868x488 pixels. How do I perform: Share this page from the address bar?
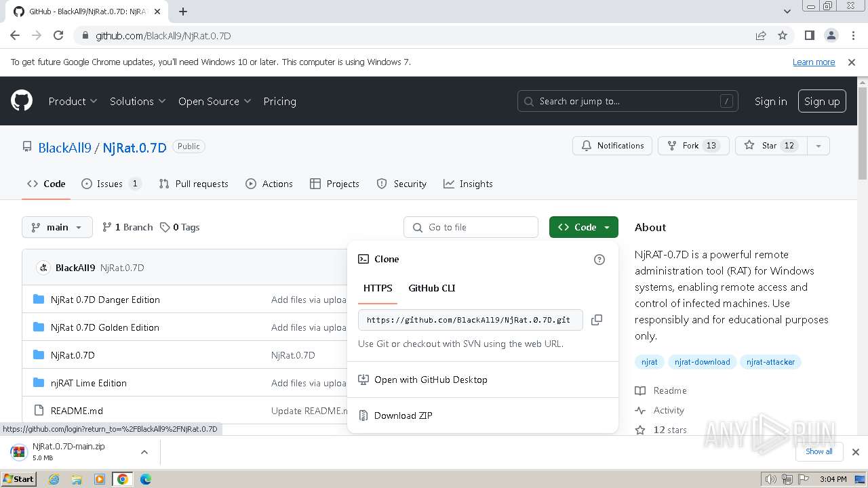(761, 35)
